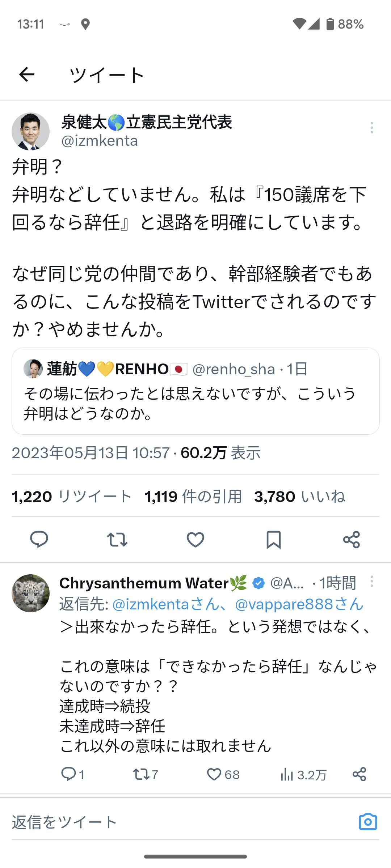Image resolution: width=391 pixels, height=868 pixels.
Task: Open the three-dot menu on the main tweet
Action: [x=371, y=128]
